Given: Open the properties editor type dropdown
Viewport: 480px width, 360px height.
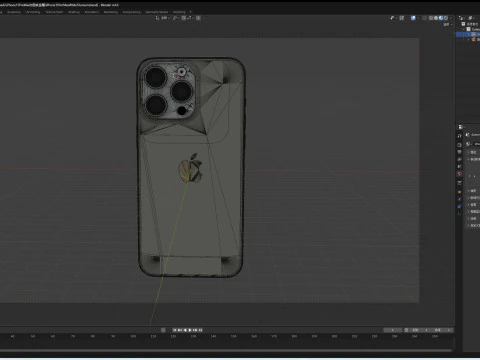Looking at the screenshot, I should 461,127.
